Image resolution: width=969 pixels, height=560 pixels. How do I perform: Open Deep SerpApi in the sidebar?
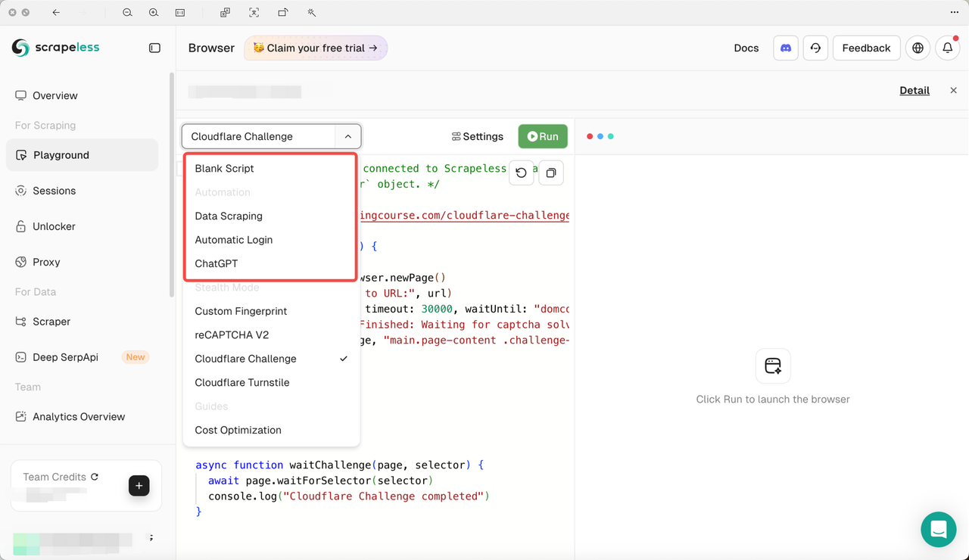pos(83,357)
